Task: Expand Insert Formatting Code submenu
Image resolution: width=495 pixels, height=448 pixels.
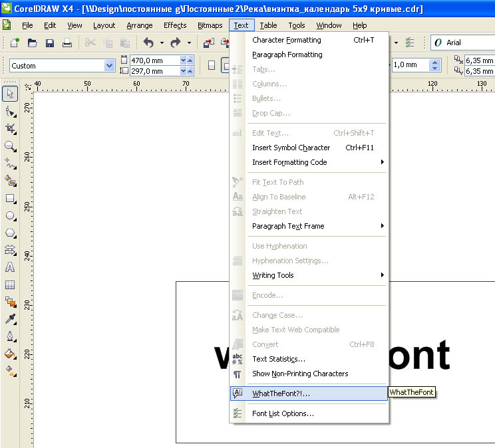Action: coord(317,162)
